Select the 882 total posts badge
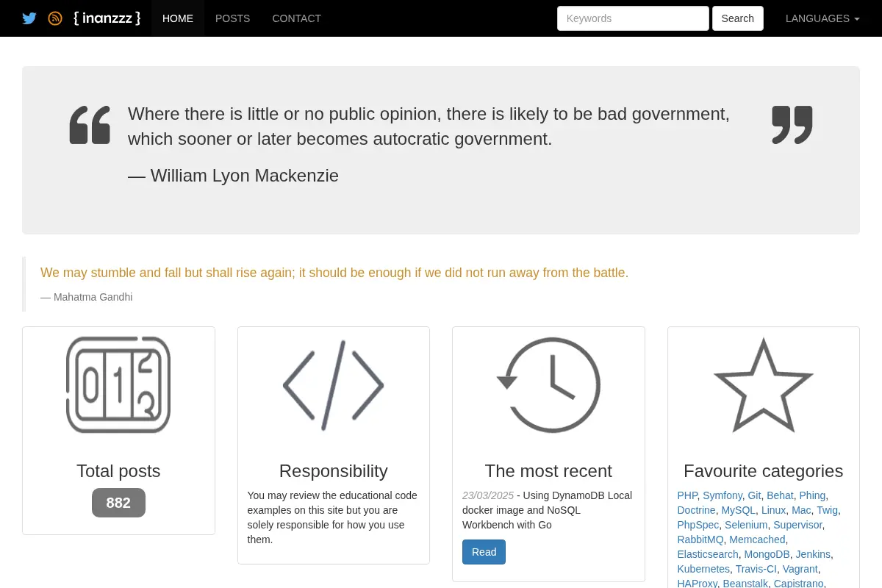 [118, 503]
